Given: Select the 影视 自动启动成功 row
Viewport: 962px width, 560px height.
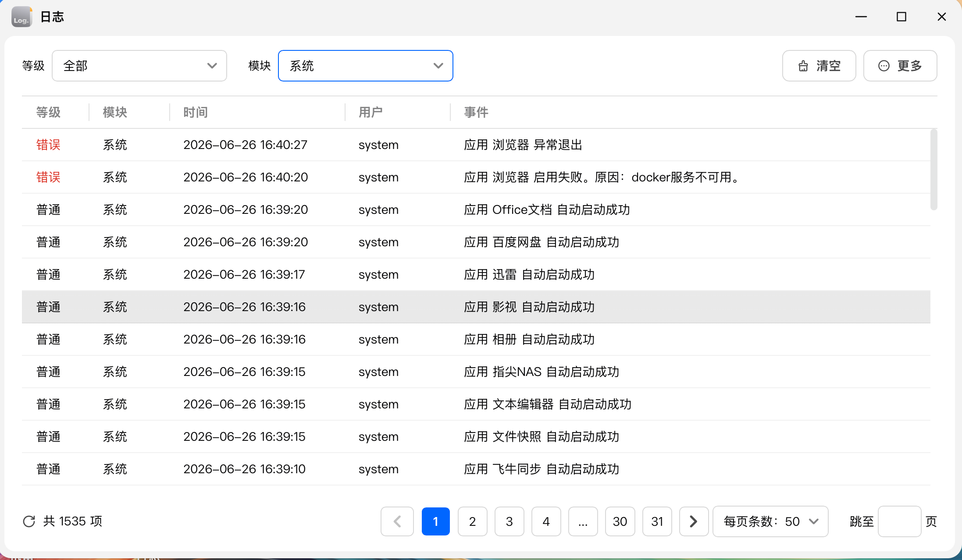Looking at the screenshot, I should (x=476, y=307).
